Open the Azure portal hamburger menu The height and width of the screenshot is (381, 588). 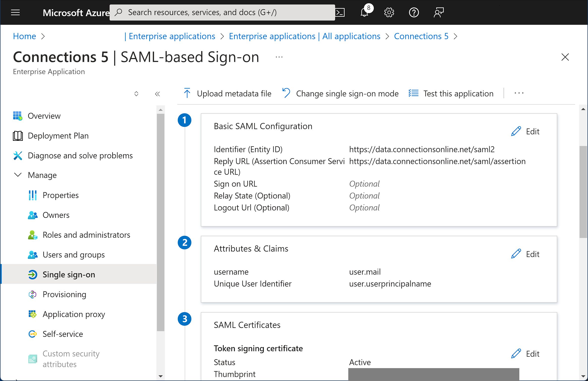coord(15,12)
